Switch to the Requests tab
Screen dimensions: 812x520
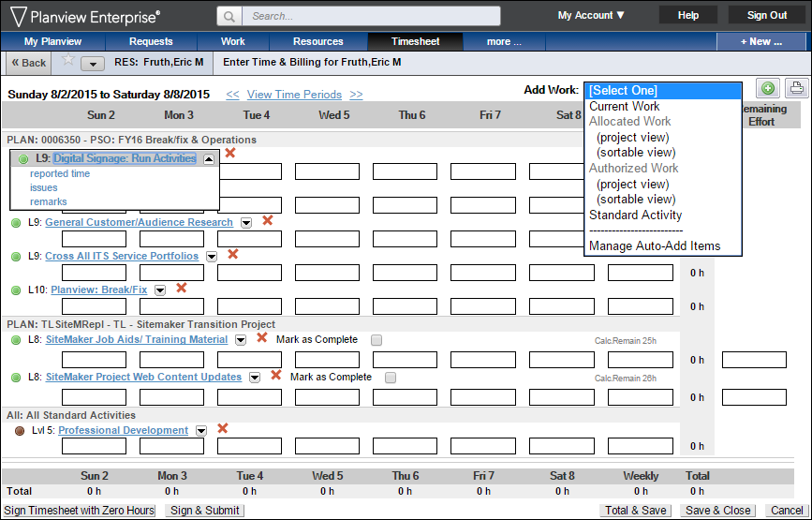(x=151, y=41)
